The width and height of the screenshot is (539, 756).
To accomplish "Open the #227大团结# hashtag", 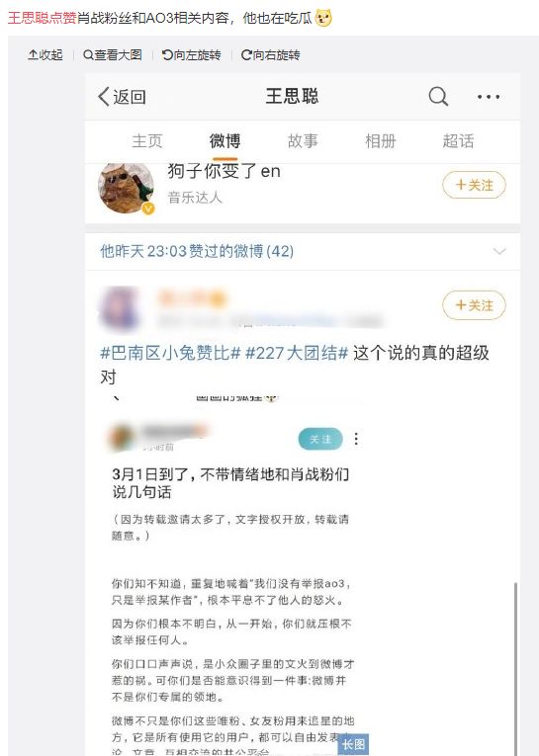I will tap(297, 354).
